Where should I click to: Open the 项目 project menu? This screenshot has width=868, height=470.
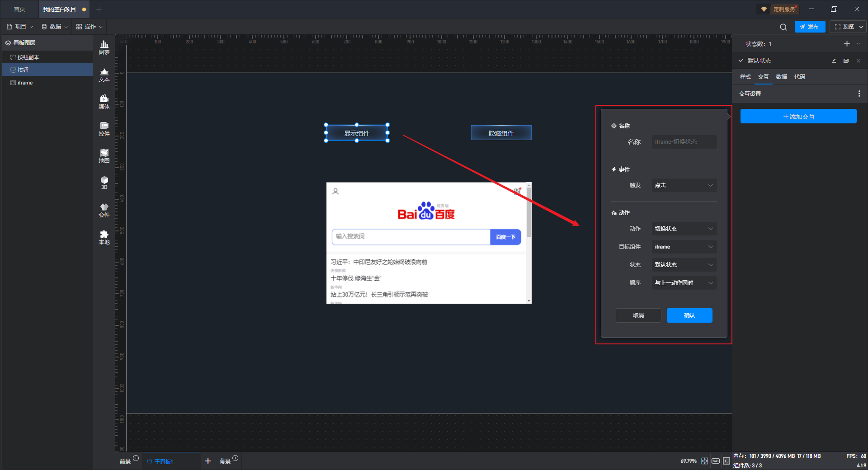[20, 27]
